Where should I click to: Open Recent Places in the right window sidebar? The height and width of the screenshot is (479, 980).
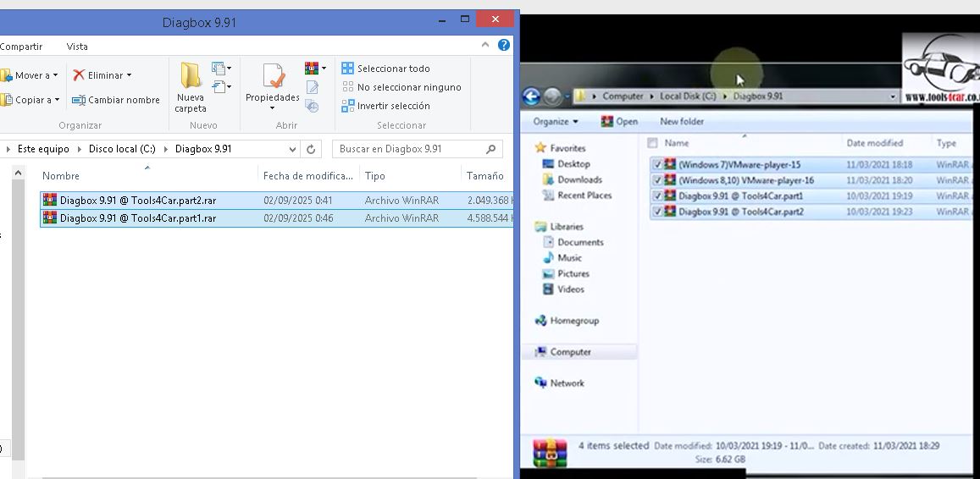578,195
